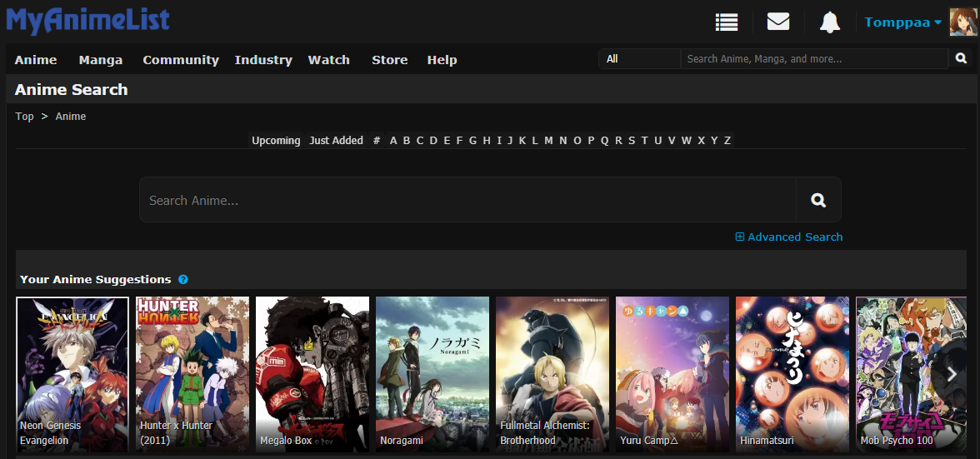980x459 pixels.
Task: Open the Community menu
Action: [180, 60]
